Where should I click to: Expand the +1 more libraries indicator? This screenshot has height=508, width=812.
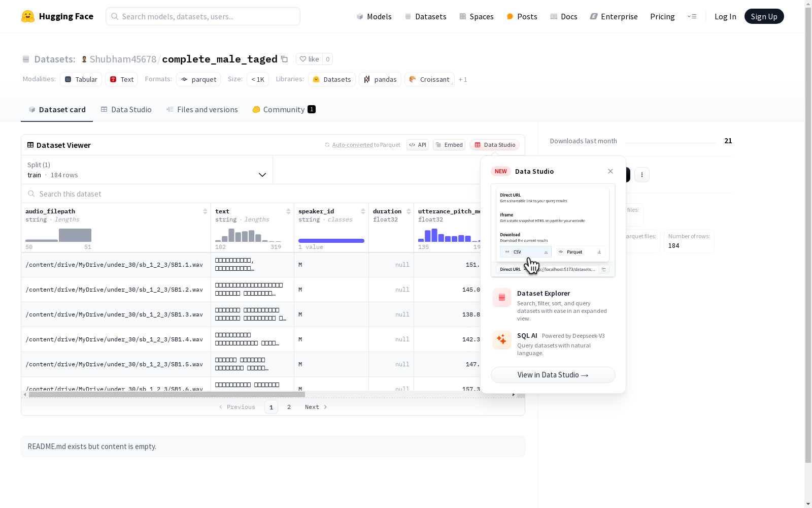463,79
